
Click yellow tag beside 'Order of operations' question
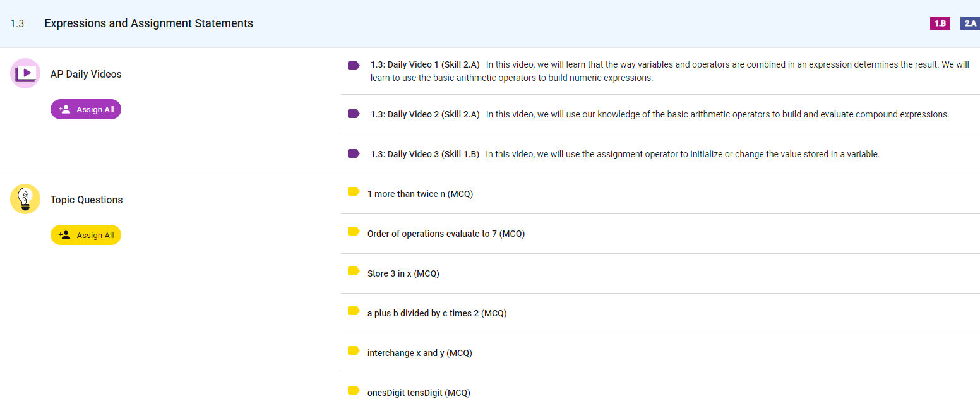[x=354, y=231]
